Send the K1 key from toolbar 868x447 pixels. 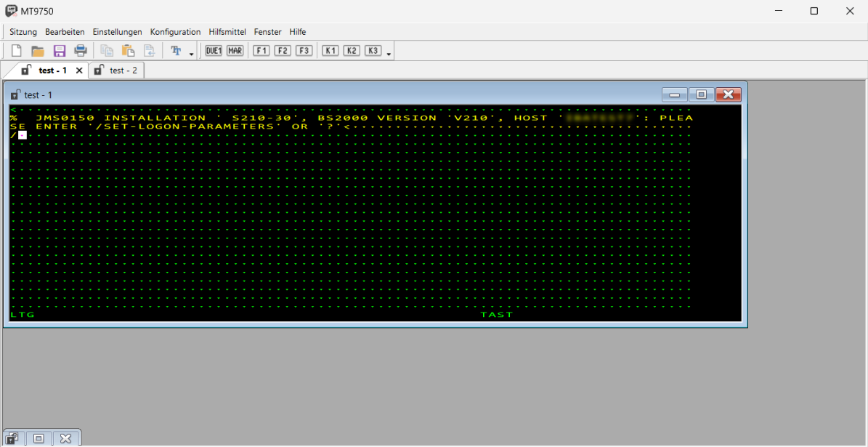point(330,51)
